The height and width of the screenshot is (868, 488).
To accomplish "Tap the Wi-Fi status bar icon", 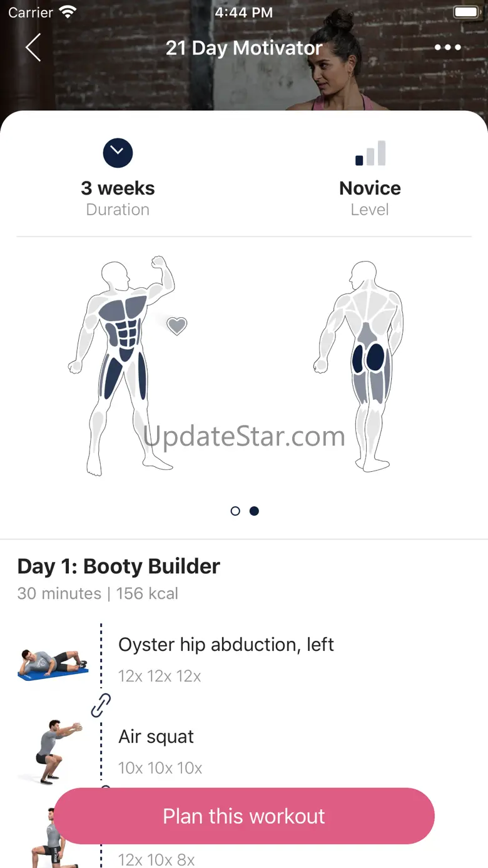I will coord(67,13).
